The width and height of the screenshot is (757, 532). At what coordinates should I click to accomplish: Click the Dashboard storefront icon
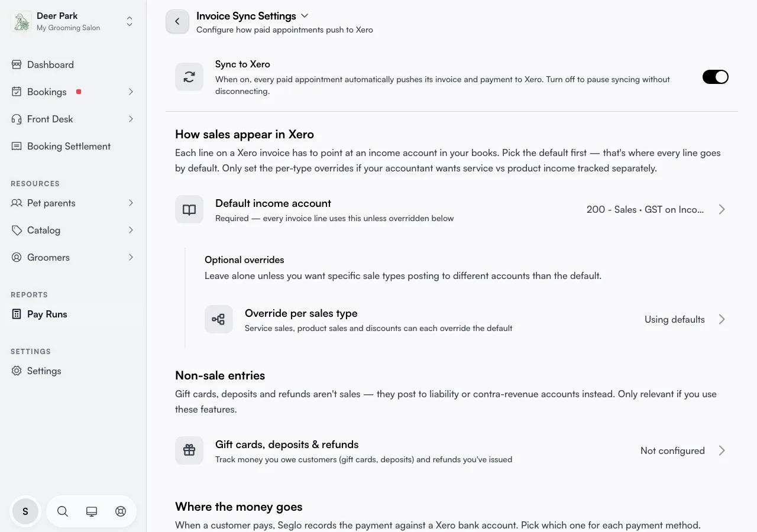[x=17, y=64]
